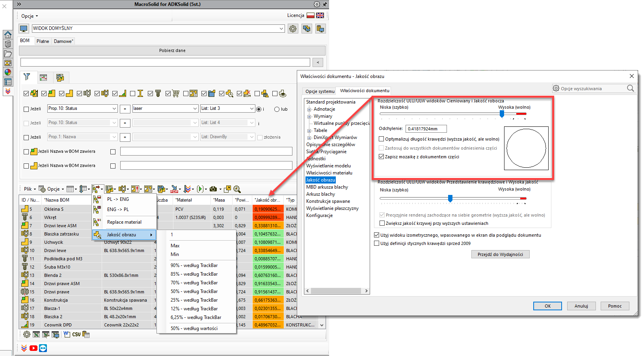Click the shaded view resolution slider handle
This screenshot has width=644, height=356.
coord(502,114)
